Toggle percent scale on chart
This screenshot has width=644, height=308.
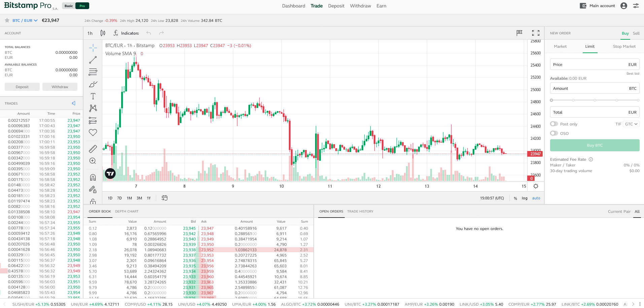pyautogui.click(x=515, y=198)
